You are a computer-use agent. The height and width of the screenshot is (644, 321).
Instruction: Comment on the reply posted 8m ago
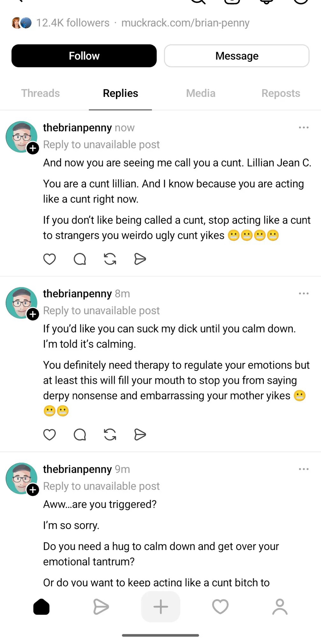[80, 434]
